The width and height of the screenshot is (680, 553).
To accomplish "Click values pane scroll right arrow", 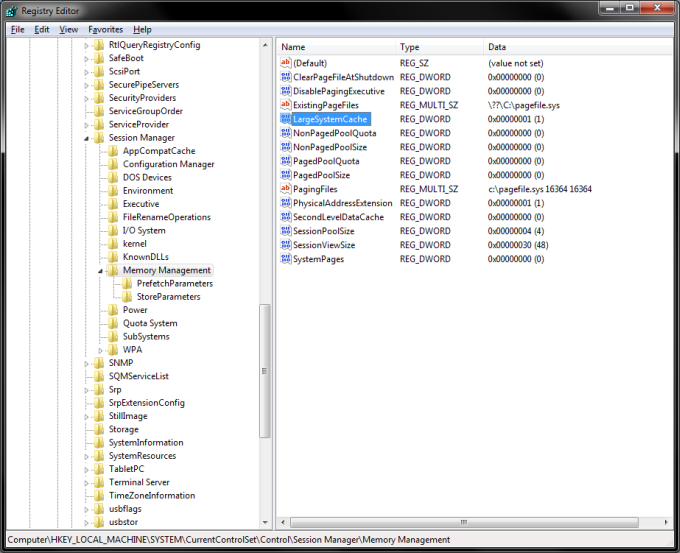I will coord(667,522).
